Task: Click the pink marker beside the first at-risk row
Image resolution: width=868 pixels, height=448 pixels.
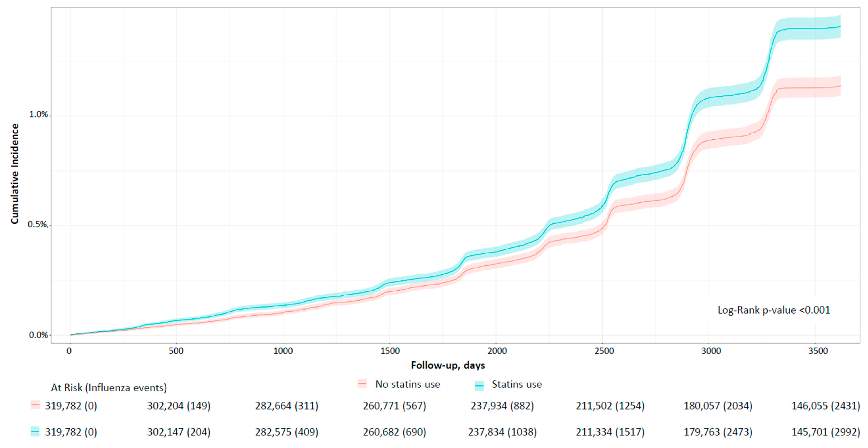Action: pyautogui.click(x=35, y=405)
